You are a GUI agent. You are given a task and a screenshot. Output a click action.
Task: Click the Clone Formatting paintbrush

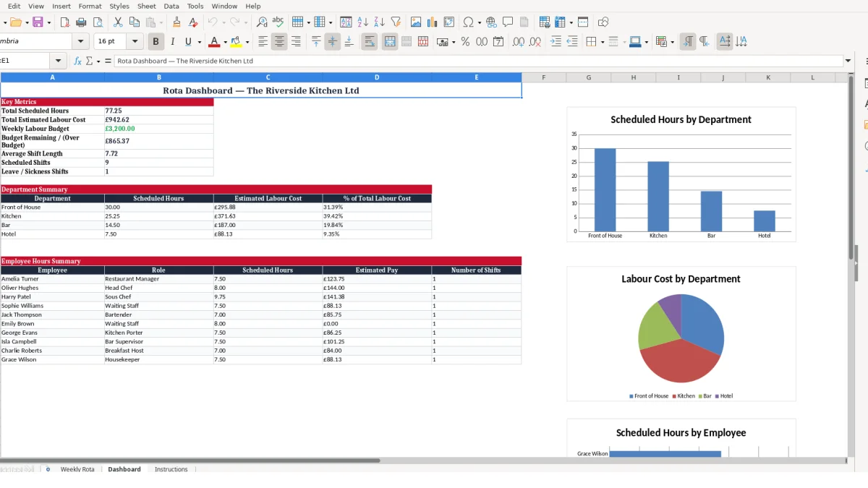pos(176,22)
